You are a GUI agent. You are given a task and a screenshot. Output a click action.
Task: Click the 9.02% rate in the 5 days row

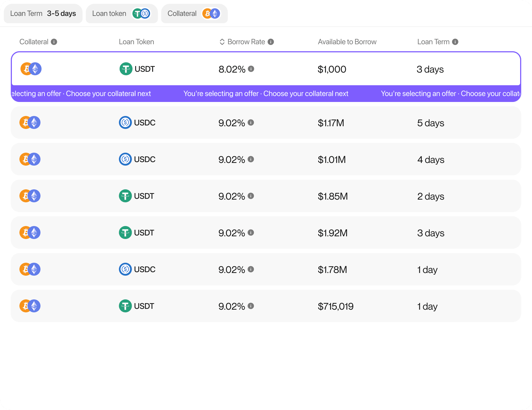tap(232, 123)
